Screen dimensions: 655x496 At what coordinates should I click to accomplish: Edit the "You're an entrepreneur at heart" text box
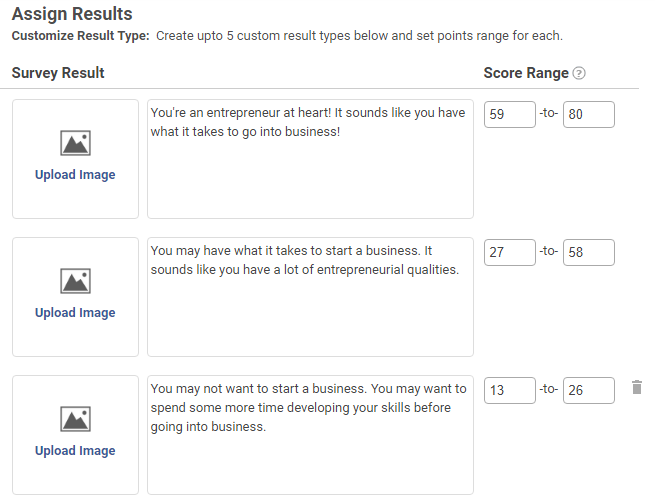(310, 158)
